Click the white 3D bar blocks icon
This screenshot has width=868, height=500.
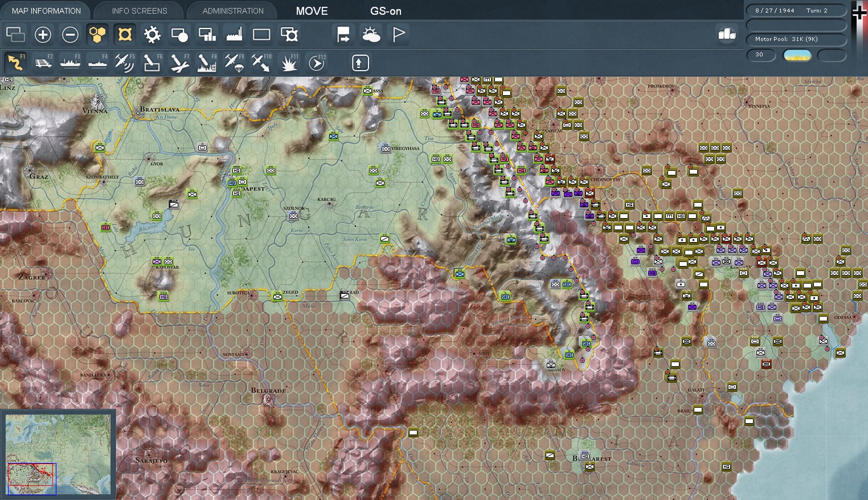(x=727, y=34)
